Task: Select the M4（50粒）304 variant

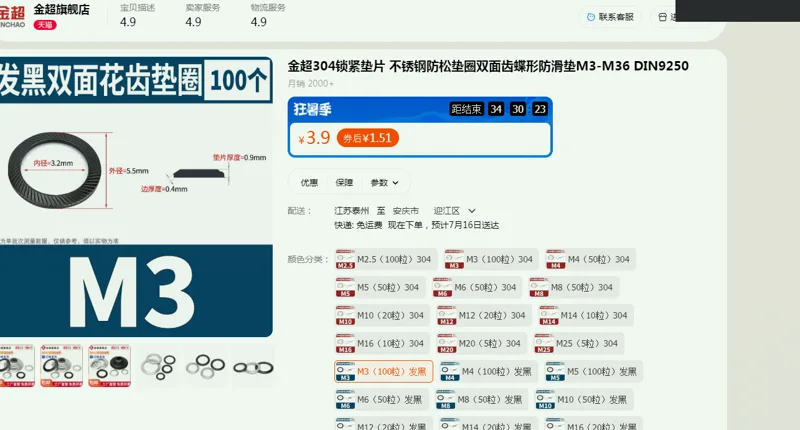Action: pos(590,259)
